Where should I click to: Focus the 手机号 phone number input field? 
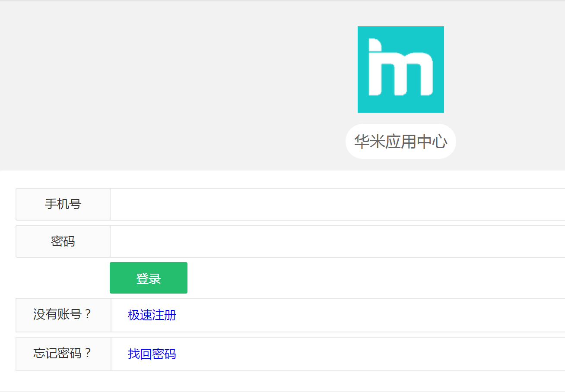tap(338, 204)
